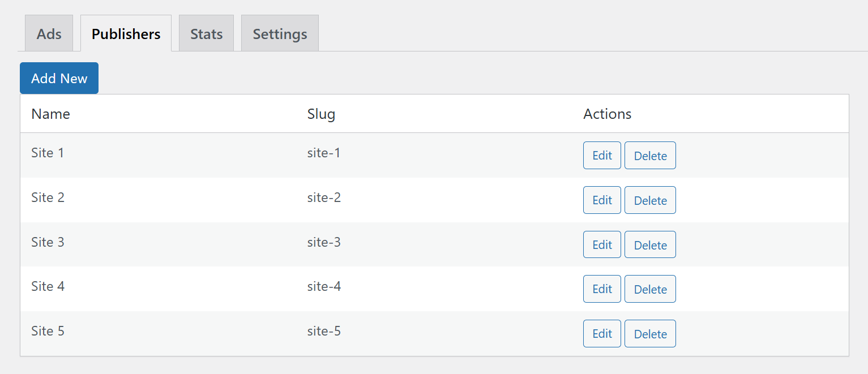Delete the Site 5 publisher

tap(650, 333)
